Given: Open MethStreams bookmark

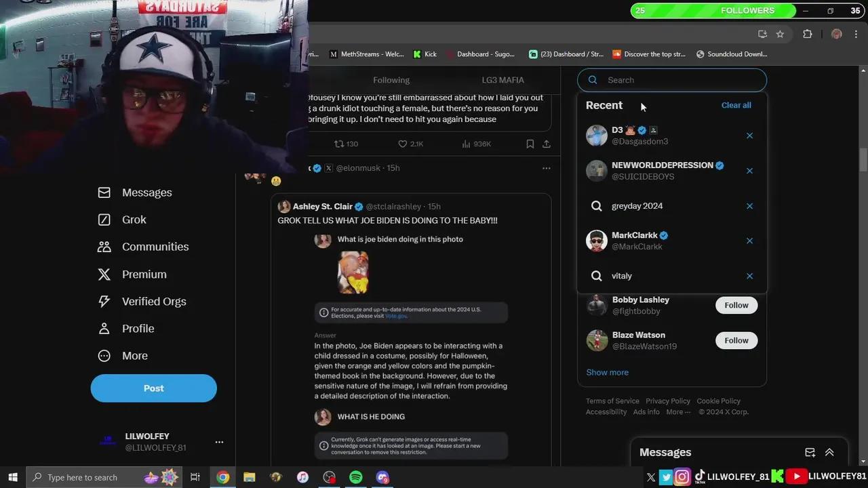Looking at the screenshot, I should pos(366,54).
